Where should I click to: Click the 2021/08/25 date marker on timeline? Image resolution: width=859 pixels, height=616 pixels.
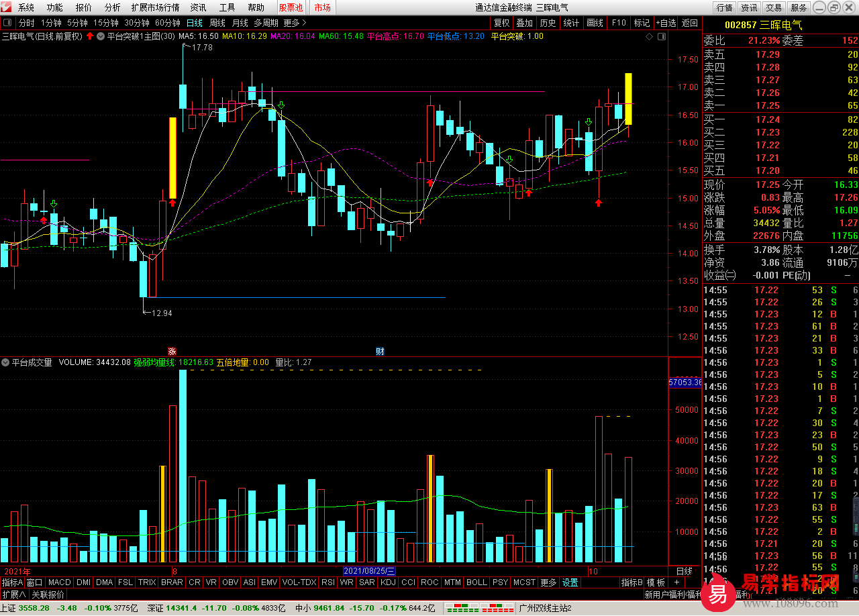pyautogui.click(x=370, y=570)
